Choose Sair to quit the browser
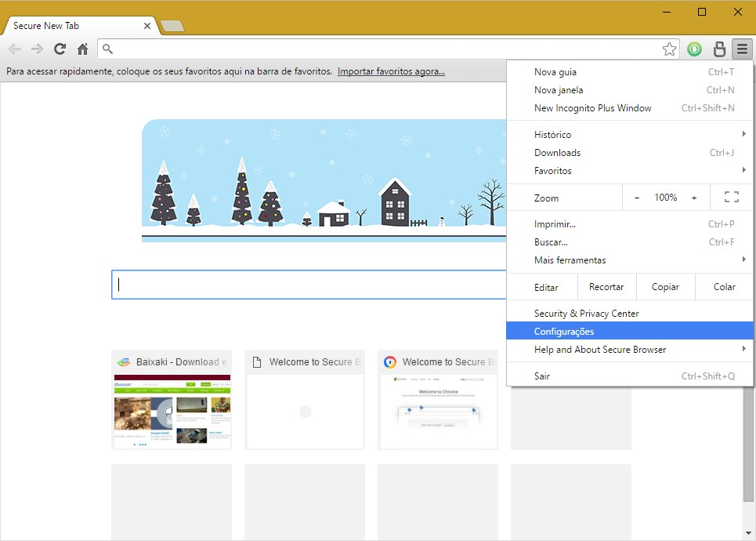 630,376
